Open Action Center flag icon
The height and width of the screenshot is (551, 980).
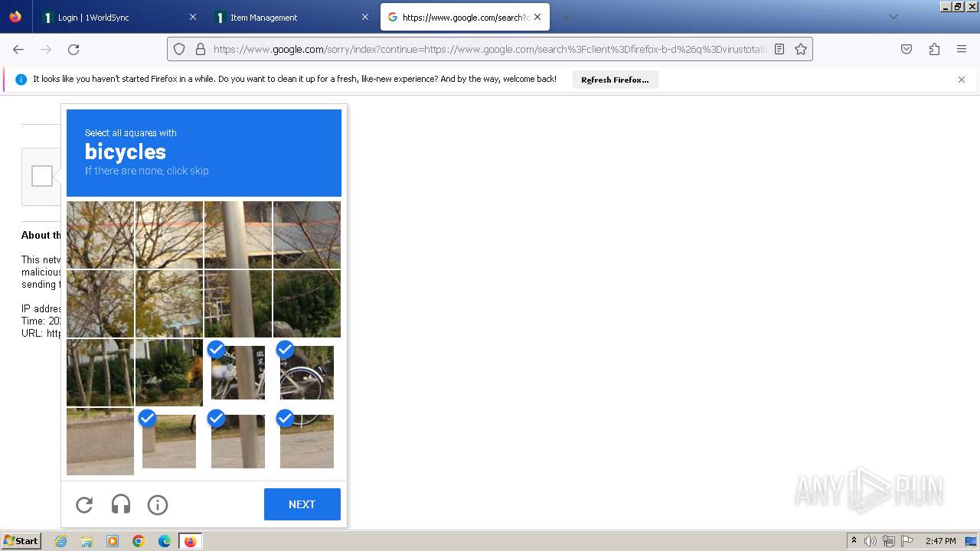tap(906, 541)
